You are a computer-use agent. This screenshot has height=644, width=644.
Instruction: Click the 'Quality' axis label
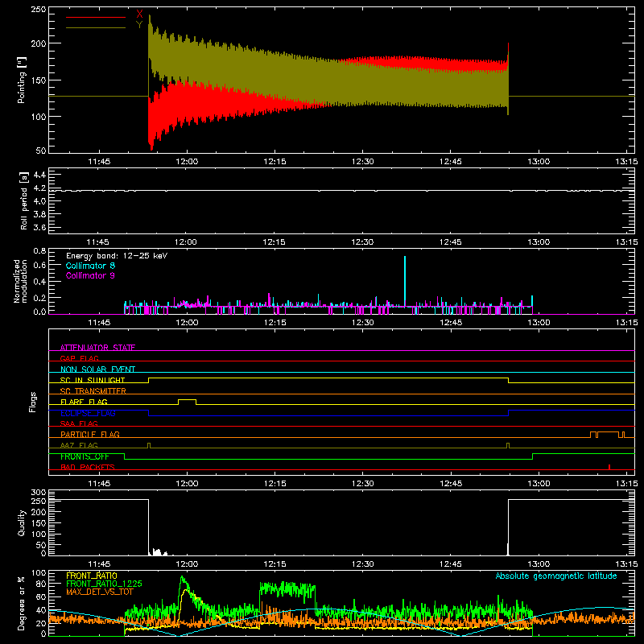22,522
